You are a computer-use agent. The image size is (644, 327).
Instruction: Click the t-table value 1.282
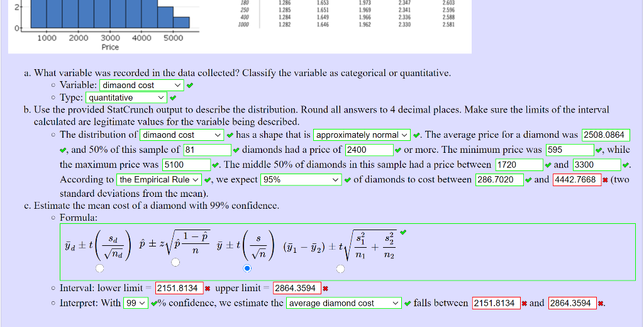285,25
